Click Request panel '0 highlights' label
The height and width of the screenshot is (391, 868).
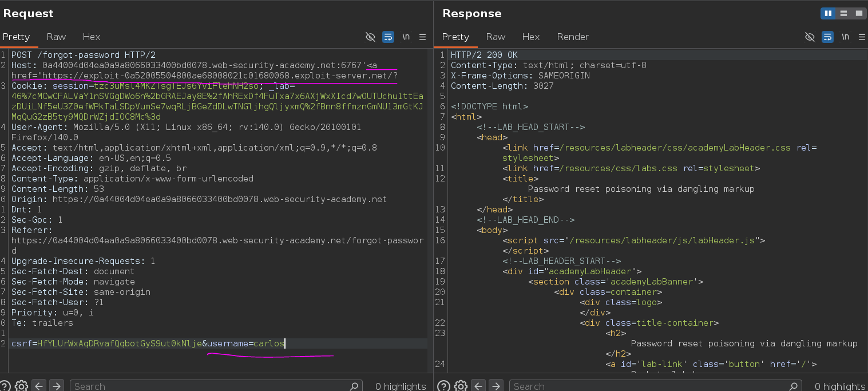point(401,386)
